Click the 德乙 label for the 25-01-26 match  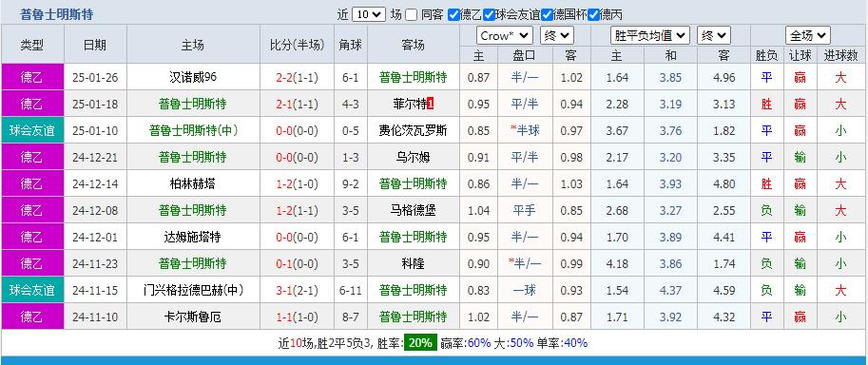point(32,77)
